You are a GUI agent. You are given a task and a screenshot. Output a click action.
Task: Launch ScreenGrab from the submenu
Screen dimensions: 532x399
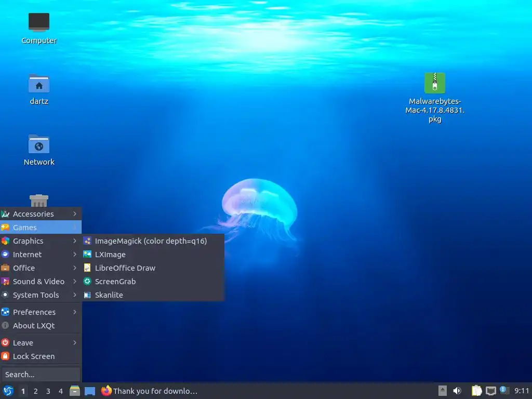click(153, 282)
